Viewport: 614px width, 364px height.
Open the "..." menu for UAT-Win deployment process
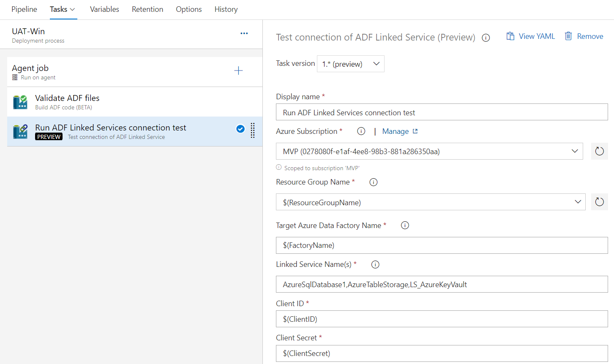coord(244,33)
